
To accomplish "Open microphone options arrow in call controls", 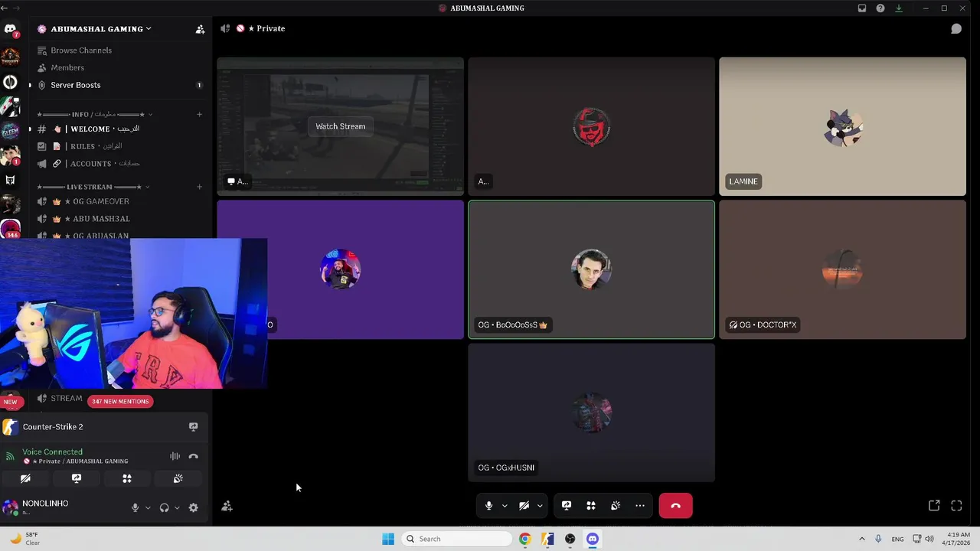I will 505,506.
